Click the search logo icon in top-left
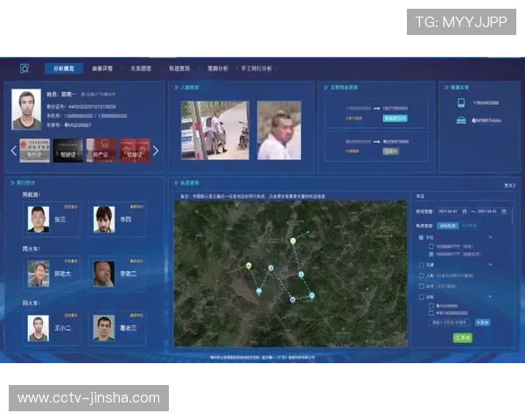 pos(24,68)
